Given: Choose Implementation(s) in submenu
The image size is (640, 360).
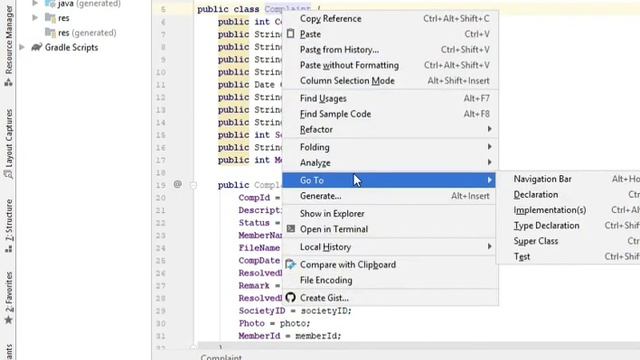Looking at the screenshot, I should click(x=569, y=210).
